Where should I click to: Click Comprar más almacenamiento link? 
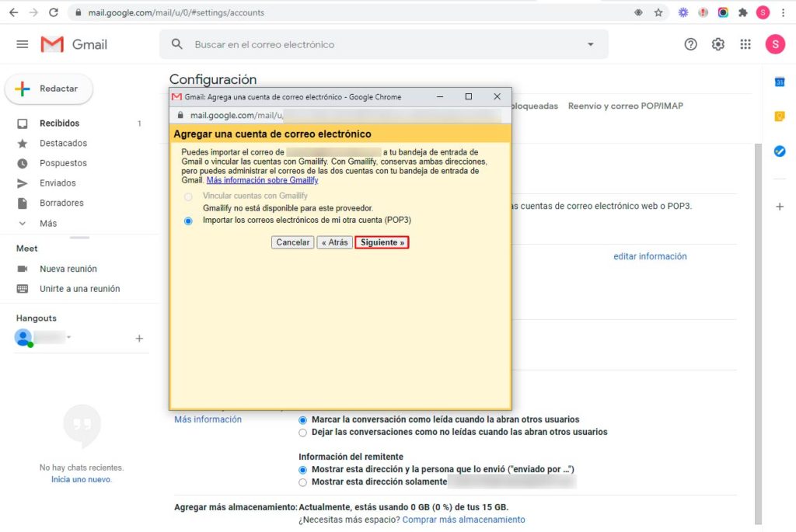[x=463, y=520]
